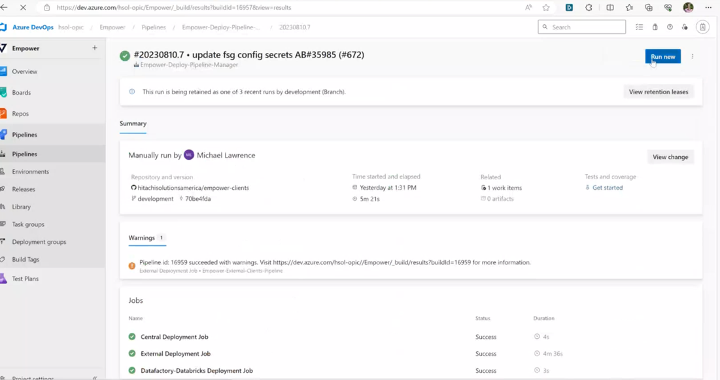Click Empower-Deploy-Pipeline breadcrumb
720x380 pixels.
click(221, 27)
